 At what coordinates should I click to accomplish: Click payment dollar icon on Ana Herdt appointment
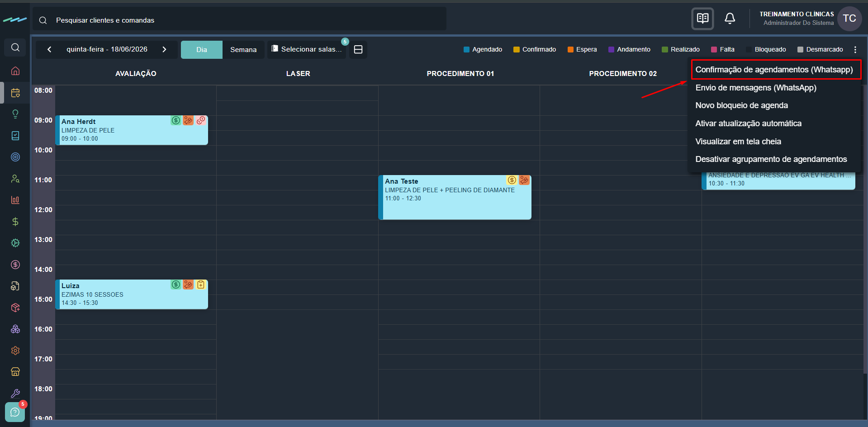(x=176, y=120)
